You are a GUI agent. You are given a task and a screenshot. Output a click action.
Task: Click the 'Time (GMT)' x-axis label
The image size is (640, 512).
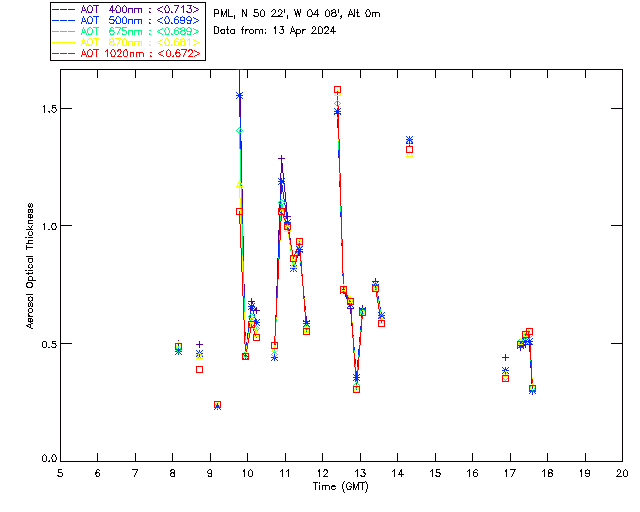341,487
